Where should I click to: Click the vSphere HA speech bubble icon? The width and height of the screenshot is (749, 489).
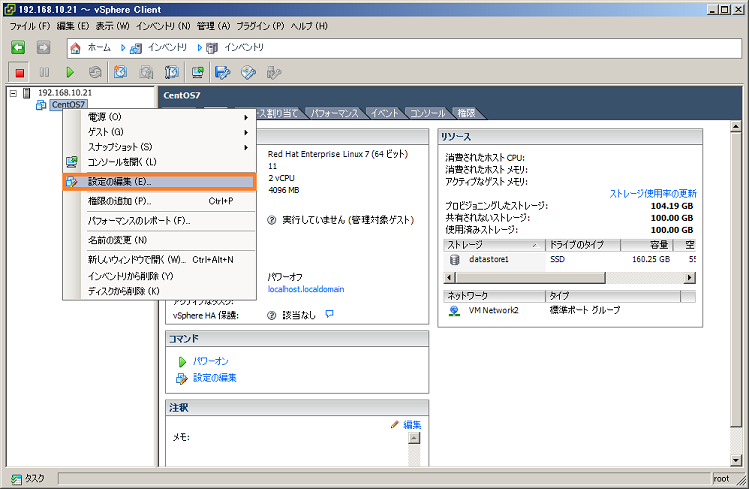329,314
